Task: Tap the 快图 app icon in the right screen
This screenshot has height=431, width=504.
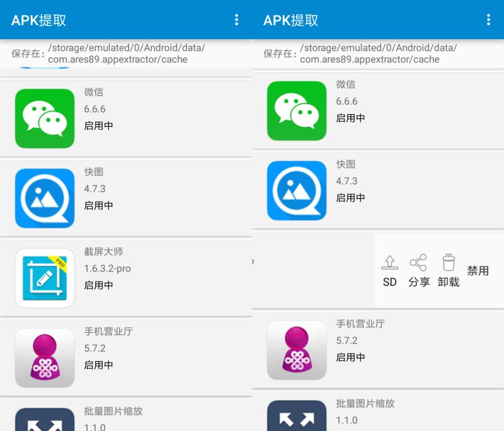Action: pos(297,190)
